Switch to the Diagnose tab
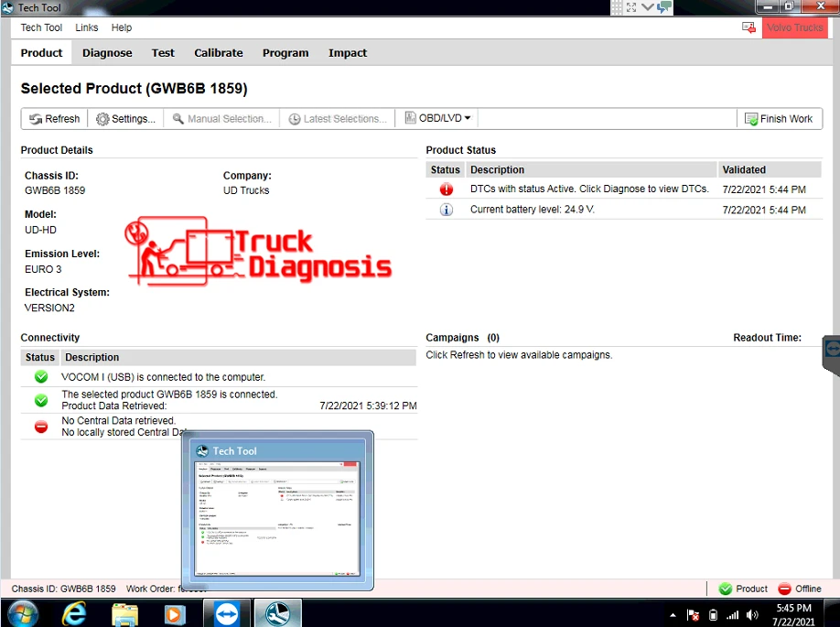 tap(107, 53)
